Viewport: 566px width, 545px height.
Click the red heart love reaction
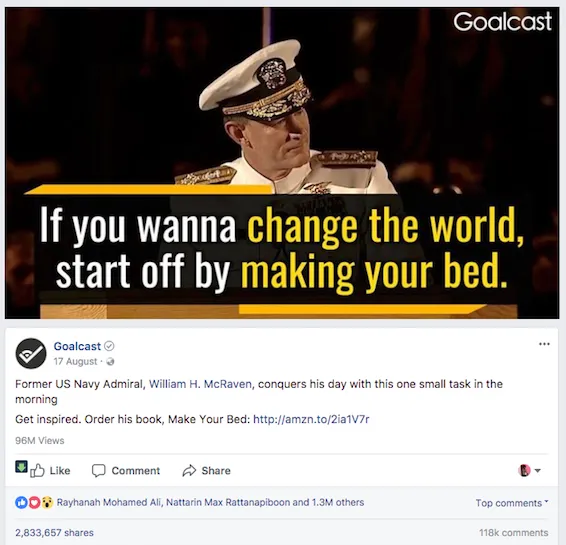click(x=34, y=502)
